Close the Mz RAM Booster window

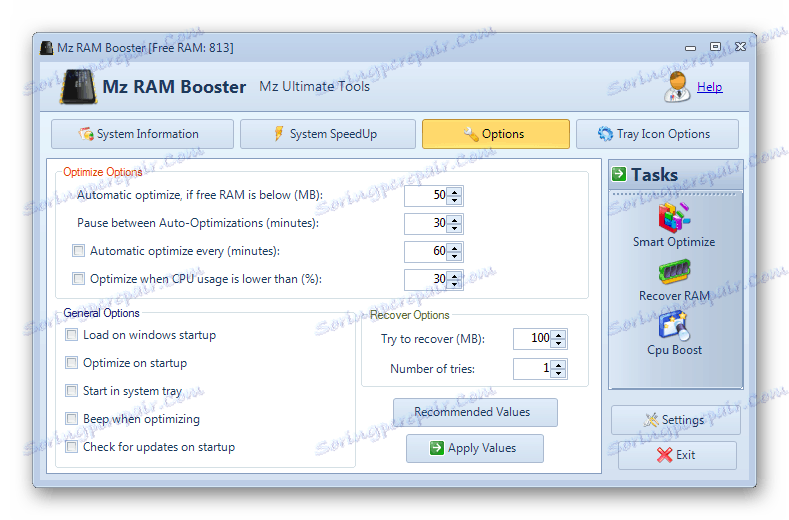[x=740, y=47]
